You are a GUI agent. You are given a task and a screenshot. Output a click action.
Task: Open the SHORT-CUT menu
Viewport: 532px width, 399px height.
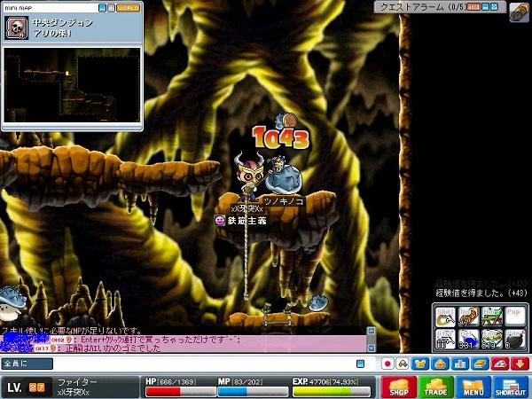coord(510,387)
